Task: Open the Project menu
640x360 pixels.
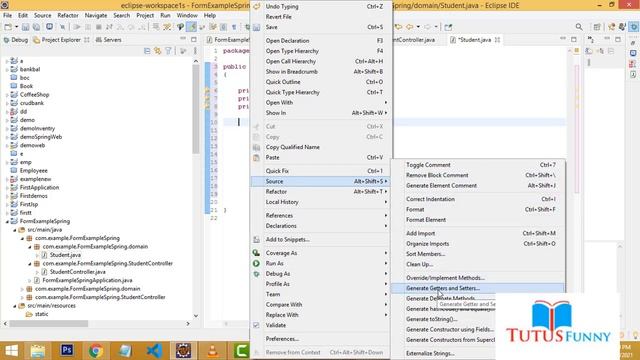Action: tap(145, 16)
